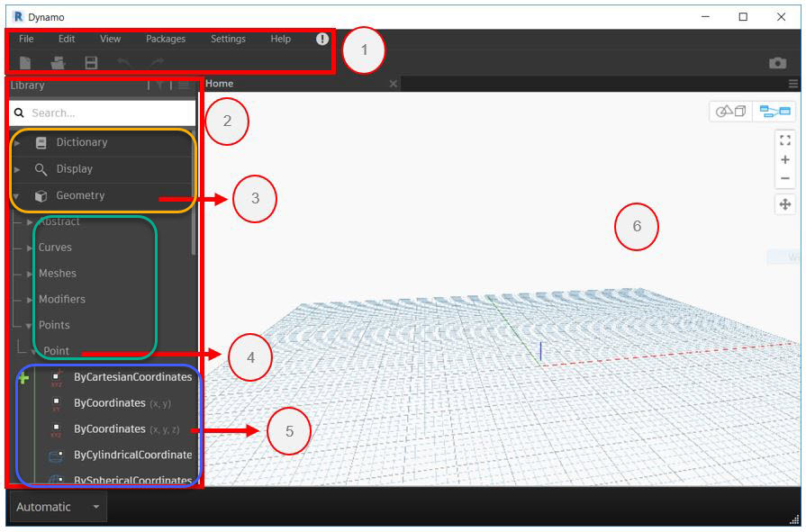Screen dimensions: 806x532
Task: Click the Library search field
Action: [x=103, y=113]
